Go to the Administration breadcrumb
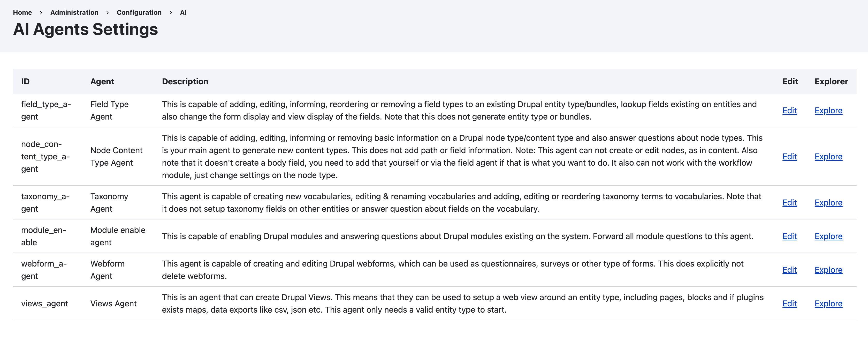868x339 pixels. coord(74,12)
